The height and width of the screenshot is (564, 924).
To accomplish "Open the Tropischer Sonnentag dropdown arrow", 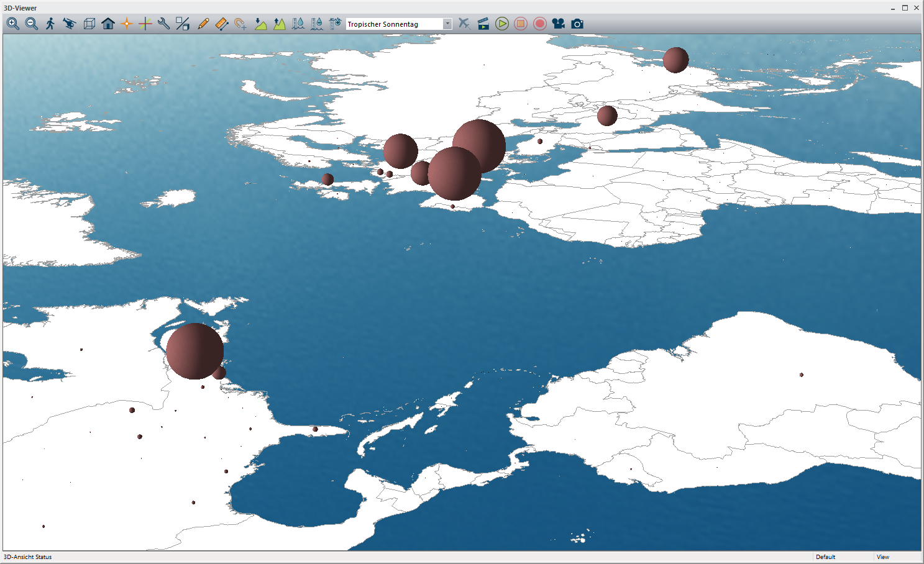I will (x=447, y=24).
